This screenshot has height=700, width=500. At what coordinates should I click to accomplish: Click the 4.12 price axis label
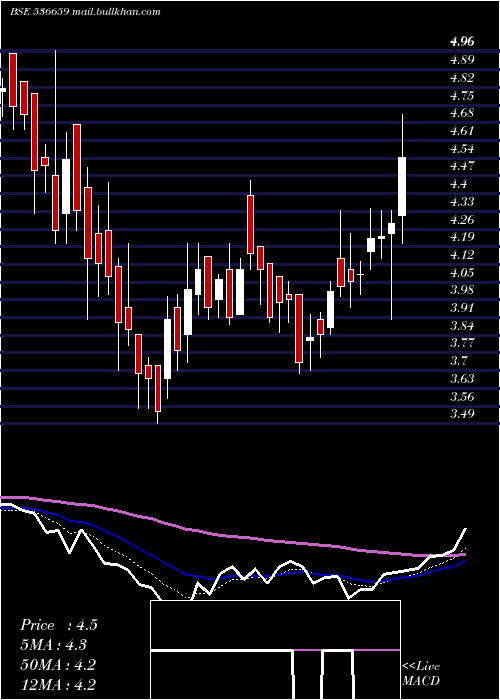click(462, 255)
